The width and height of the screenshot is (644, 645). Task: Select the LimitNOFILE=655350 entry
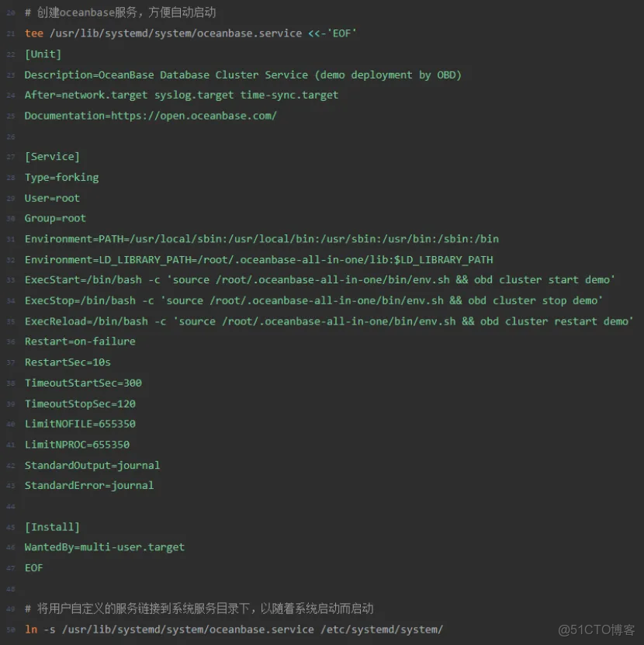point(81,424)
